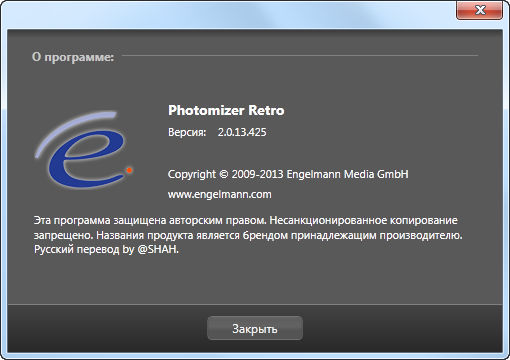Viewport: 510px width, 360px height.
Task: Click the line starting 'запрещено. Названия продукта'
Action: point(248,235)
